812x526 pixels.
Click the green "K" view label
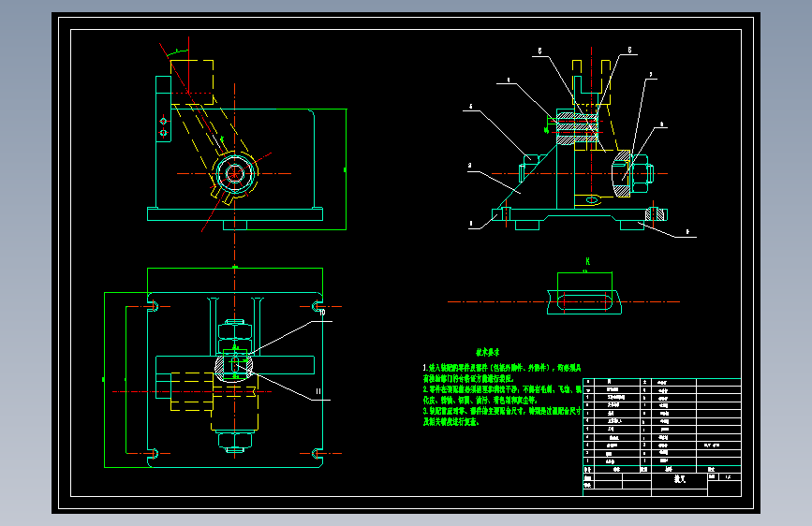[x=588, y=261]
